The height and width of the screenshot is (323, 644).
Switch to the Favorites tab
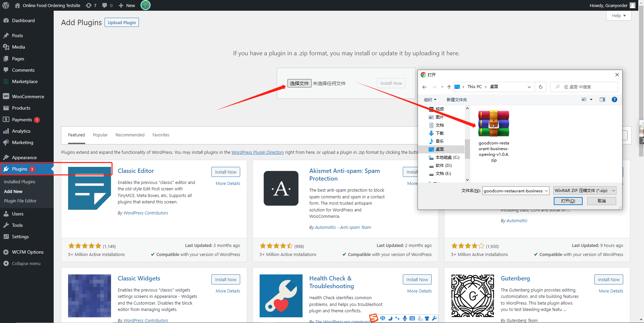(161, 135)
